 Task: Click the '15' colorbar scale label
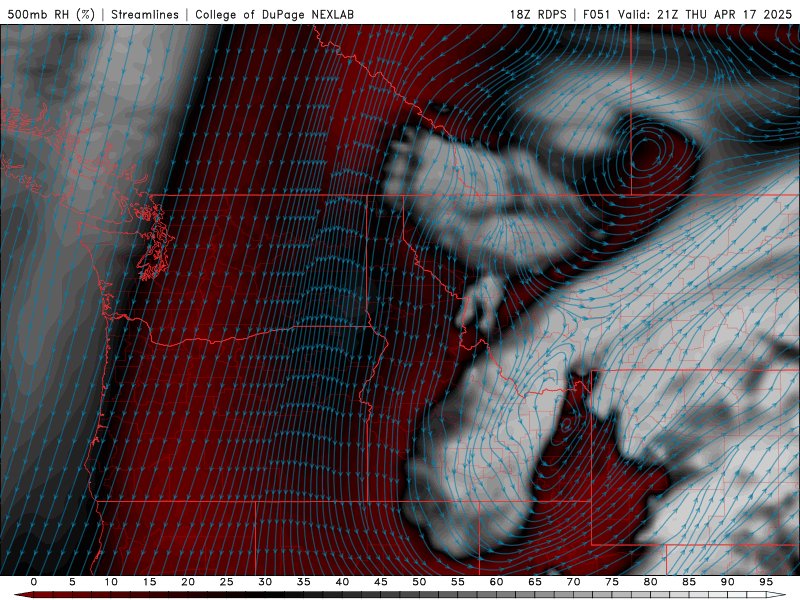pos(149,582)
